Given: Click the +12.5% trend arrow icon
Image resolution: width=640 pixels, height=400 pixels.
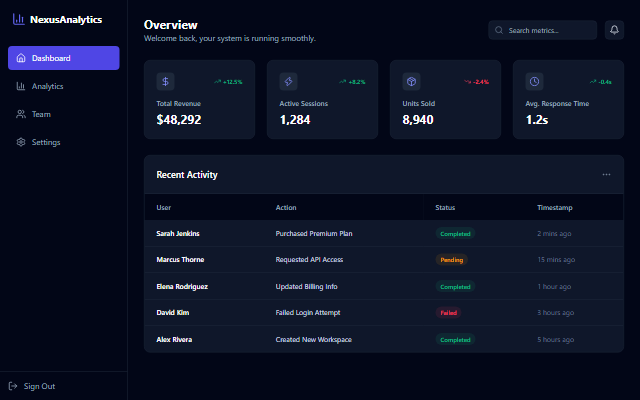Looking at the screenshot, I should (x=218, y=82).
